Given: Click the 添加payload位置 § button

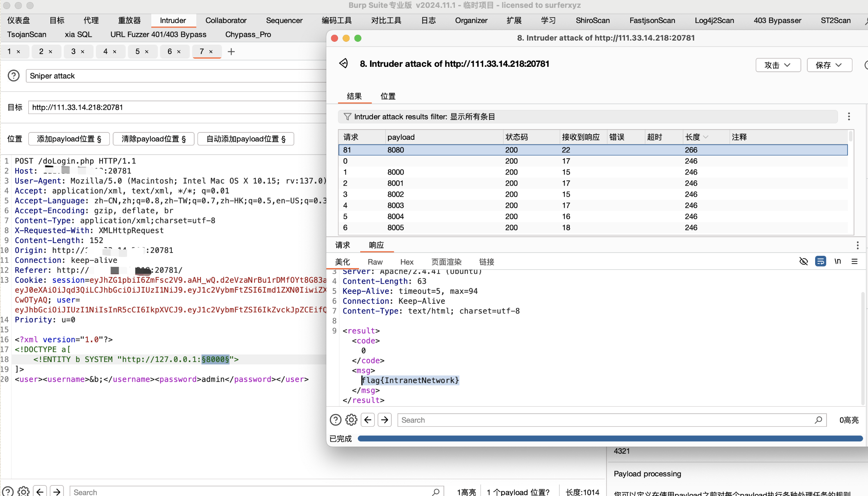Looking at the screenshot, I should click(x=69, y=139).
